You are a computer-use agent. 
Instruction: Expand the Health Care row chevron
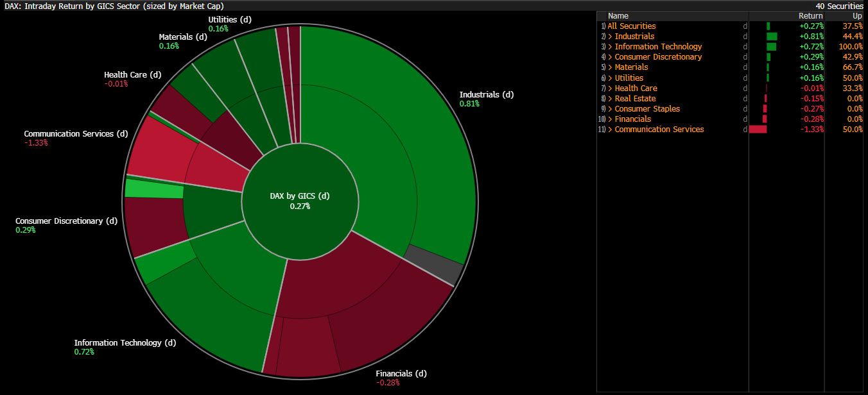pos(610,88)
